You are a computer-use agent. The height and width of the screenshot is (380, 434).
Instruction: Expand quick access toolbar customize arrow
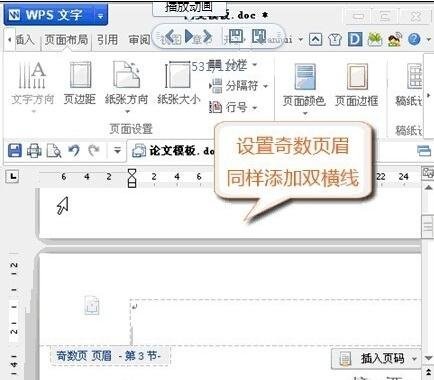117,151
